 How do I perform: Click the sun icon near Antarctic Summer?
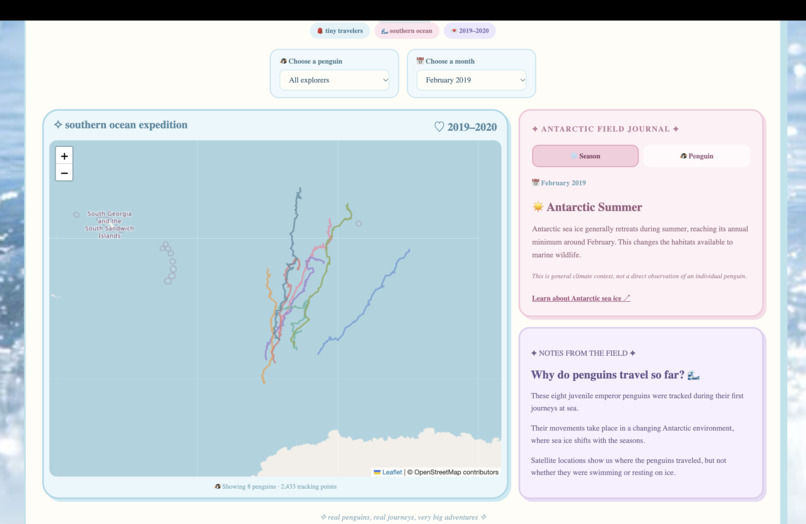point(538,207)
